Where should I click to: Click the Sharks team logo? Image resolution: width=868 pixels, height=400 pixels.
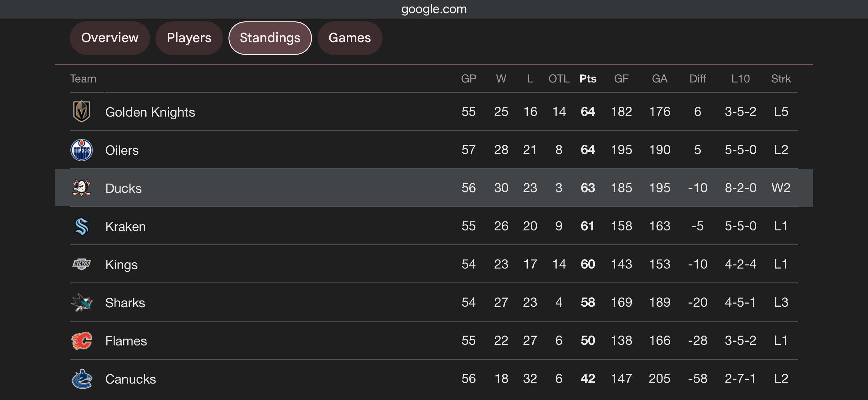point(82,302)
